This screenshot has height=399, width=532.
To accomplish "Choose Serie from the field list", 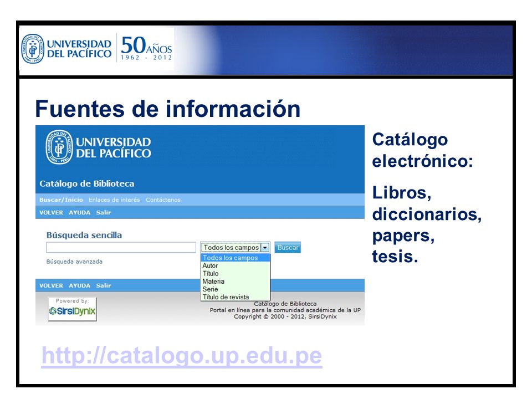I will point(236,289).
